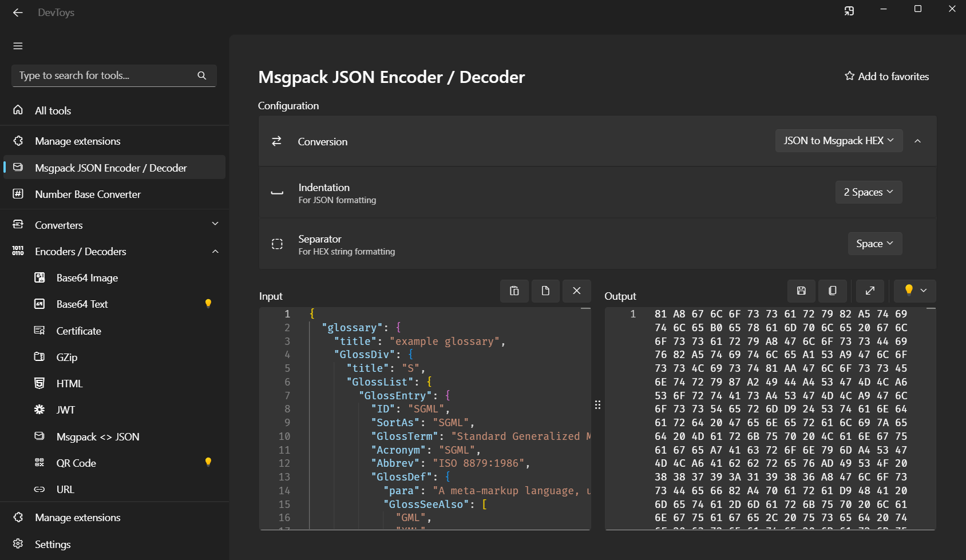Expand the Converters group
The width and height of the screenshot is (966, 560).
click(x=114, y=225)
